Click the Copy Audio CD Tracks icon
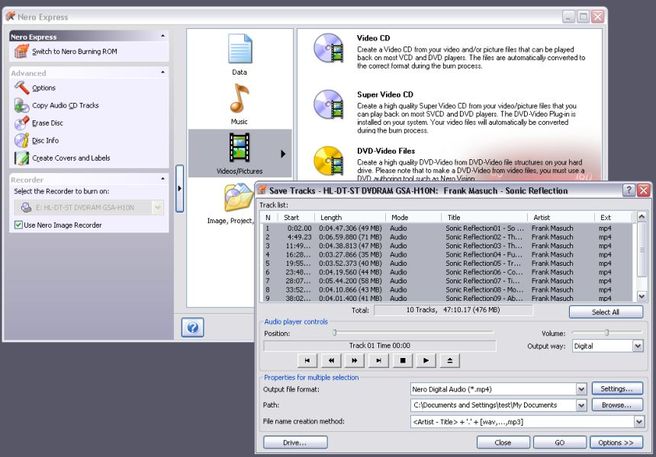This screenshot has width=656, height=457. (x=21, y=105)
